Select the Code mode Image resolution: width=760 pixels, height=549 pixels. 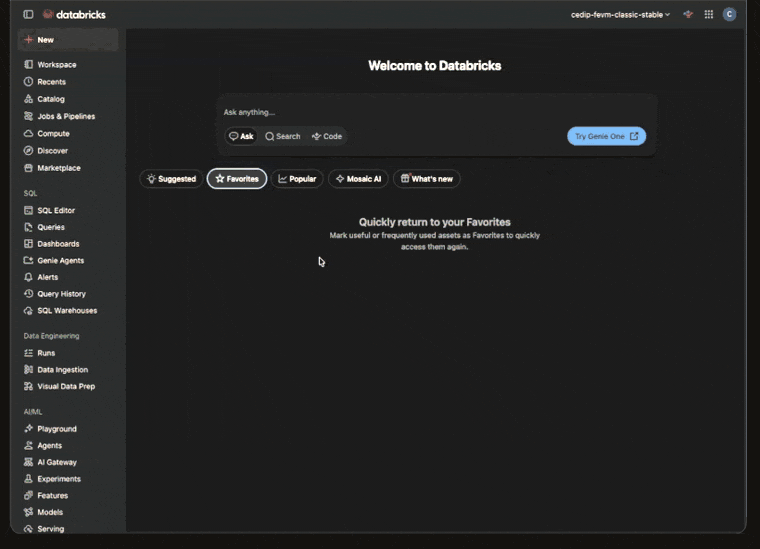pyautogui.click(x=327, y=136)
